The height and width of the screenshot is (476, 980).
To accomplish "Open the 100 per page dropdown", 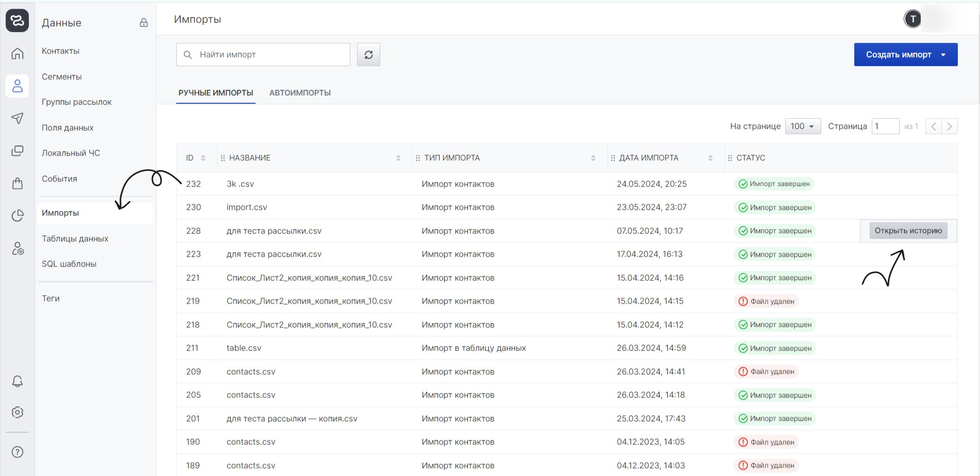I will coord(803,126).
